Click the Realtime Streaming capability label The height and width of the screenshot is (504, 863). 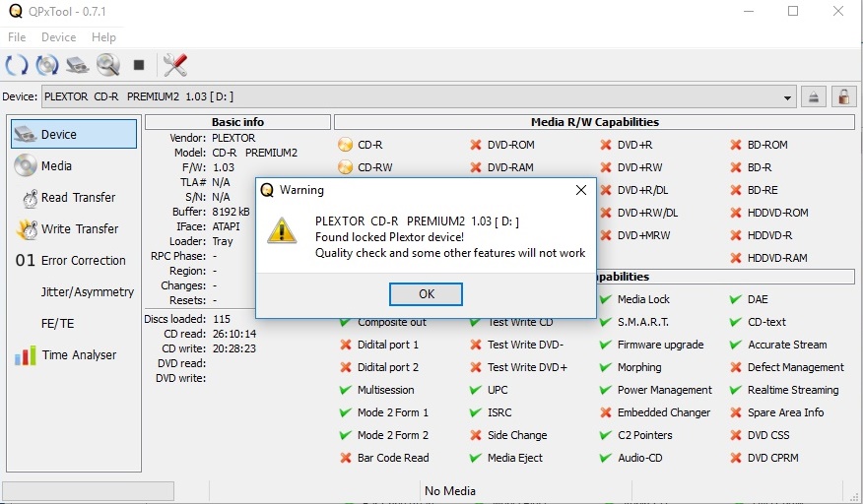coord(793,390)
